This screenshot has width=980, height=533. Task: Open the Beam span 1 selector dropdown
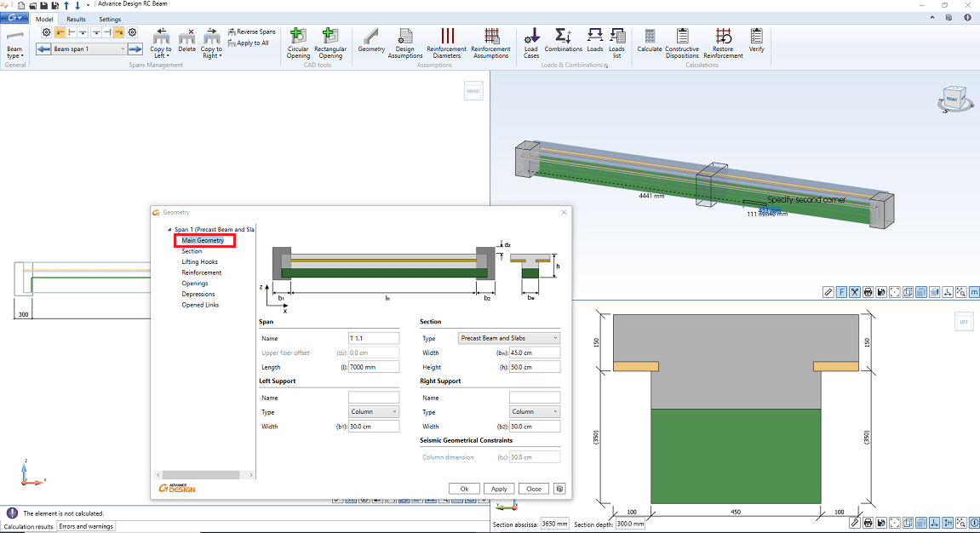tap(89, 49)
